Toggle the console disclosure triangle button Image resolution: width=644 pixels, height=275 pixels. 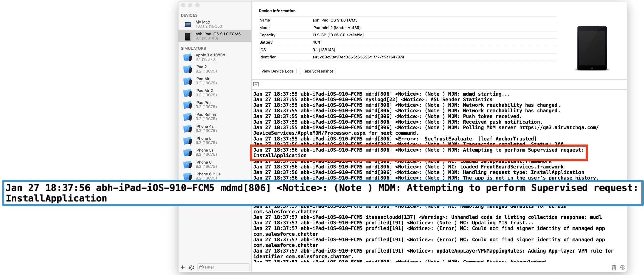click(x=256, y=84)
